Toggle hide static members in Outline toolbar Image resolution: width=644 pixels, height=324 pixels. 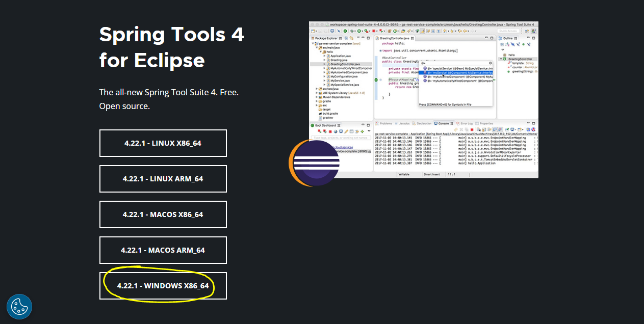tap(518, 43)
